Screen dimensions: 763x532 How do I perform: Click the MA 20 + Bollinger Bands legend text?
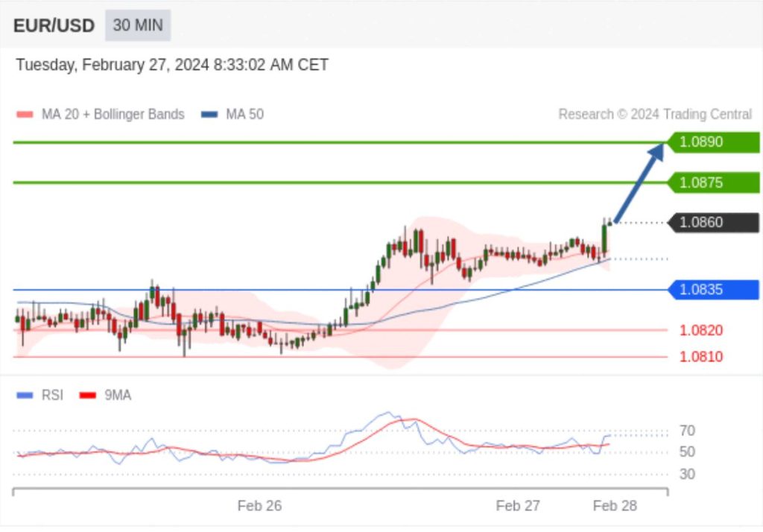113,115
